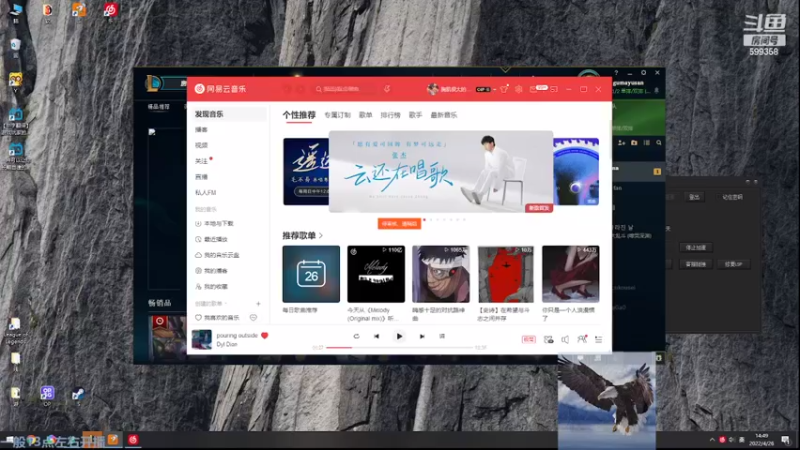Open the red dress playlist cover
This screenshot has width=800, height=450.
[x=570, y=274]
